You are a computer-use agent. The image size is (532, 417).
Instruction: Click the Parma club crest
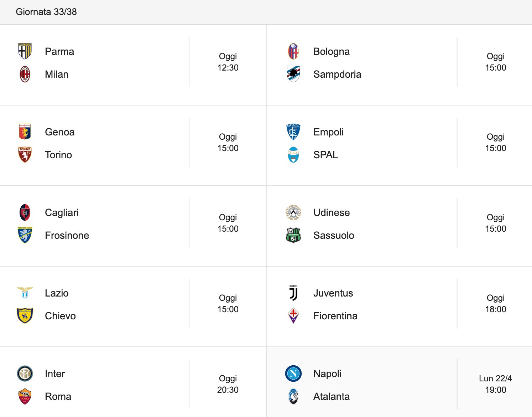click(25, 51)
